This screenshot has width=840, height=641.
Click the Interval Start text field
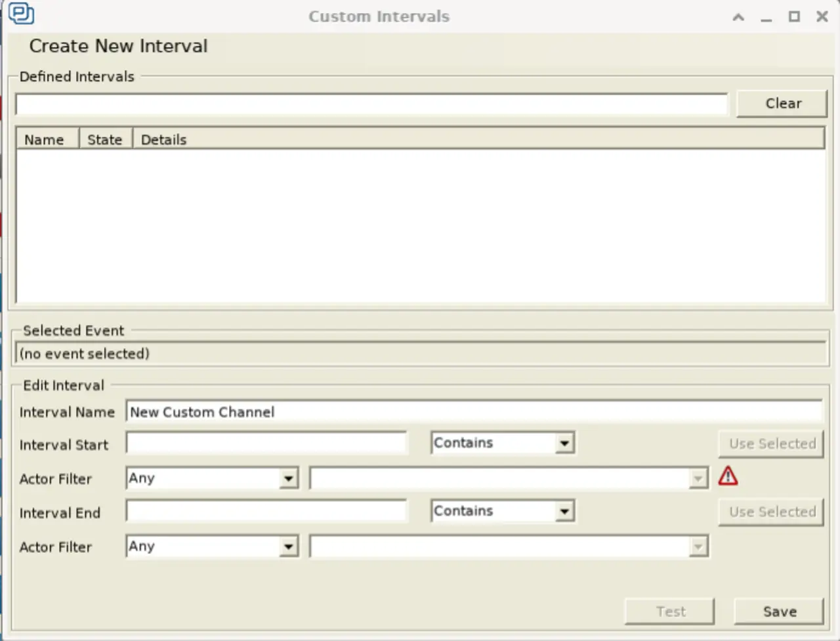[x=266, y=444]
